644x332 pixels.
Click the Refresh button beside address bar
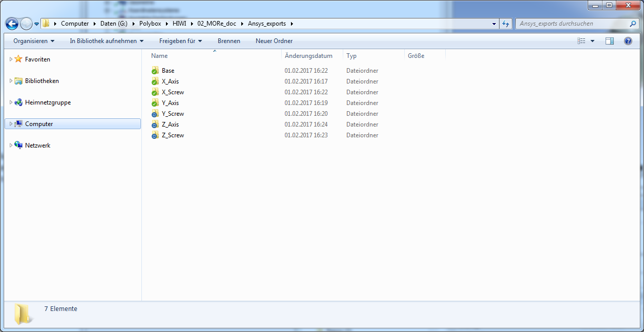[506, 24]
